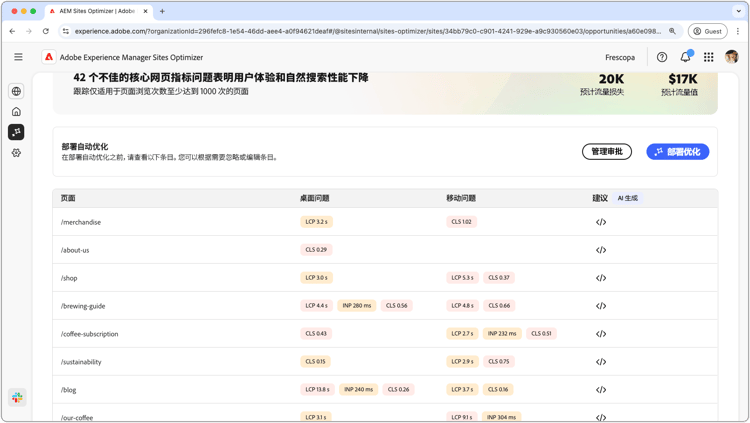
Task: Click the user profile avatar
Action: pos(731,57)
